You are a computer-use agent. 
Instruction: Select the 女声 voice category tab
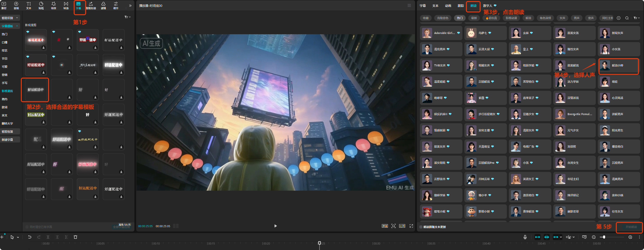tap(562, 18)
